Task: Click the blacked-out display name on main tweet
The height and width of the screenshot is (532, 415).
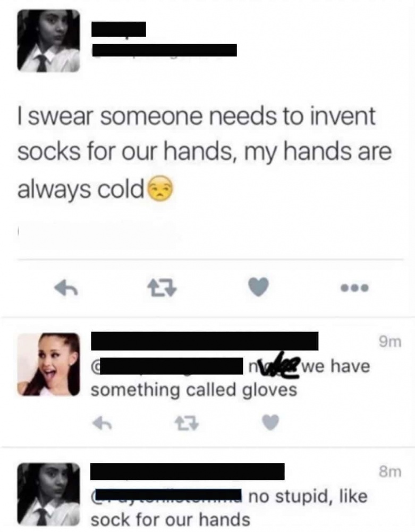Action: pyautogui.click(x=119, y=29)
